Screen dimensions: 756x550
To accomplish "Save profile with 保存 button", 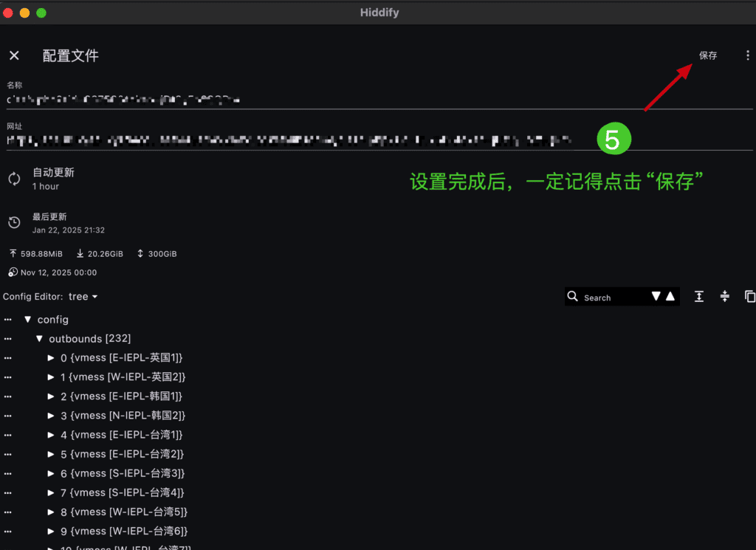I will pos(708,55).
